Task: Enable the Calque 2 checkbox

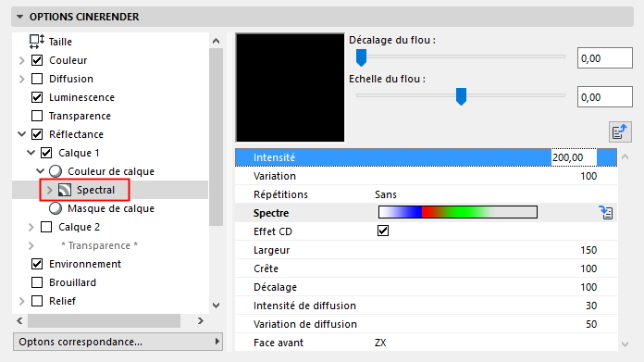Action: coord(46,227)
